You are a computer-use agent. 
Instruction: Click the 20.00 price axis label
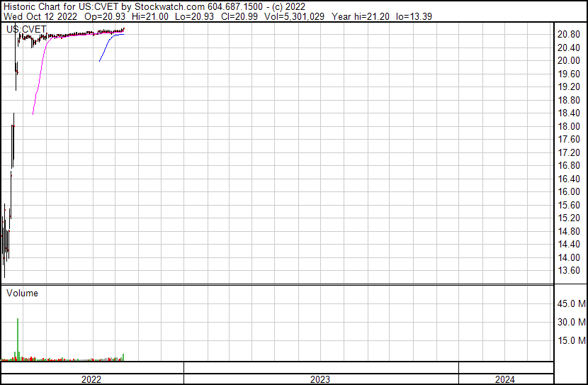569,61
